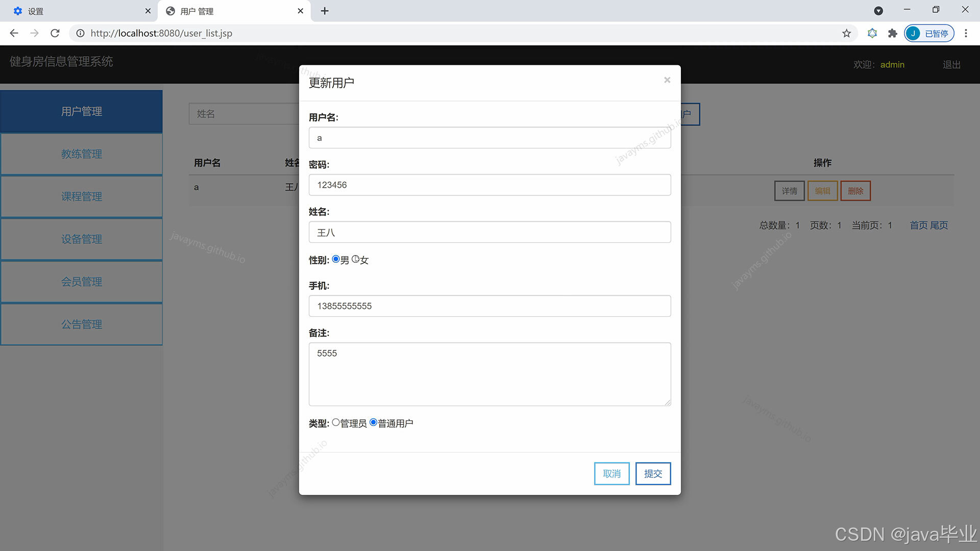980x551 pixels.
Task: Click the browser forward arrow
Action: tap(34, 33)
